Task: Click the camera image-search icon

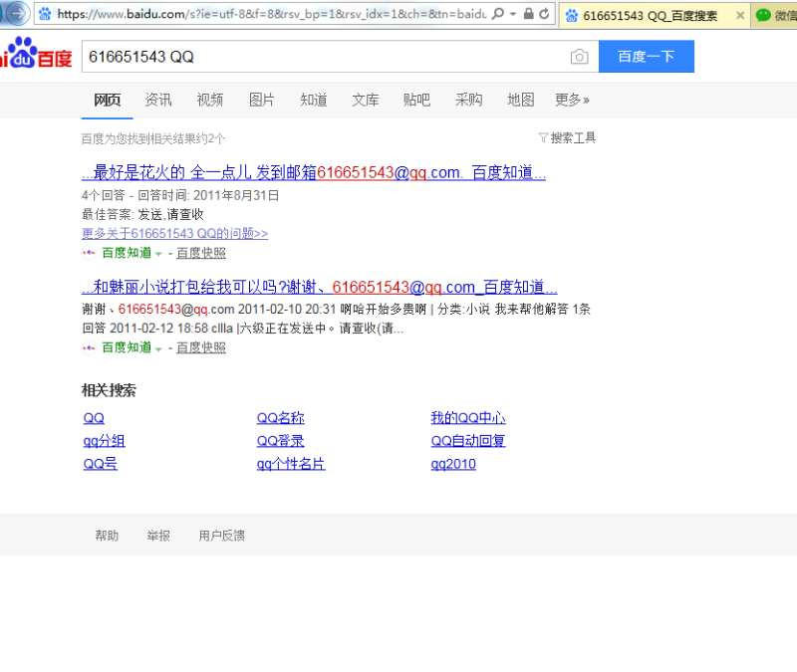Action: click(x=580, y=57)
